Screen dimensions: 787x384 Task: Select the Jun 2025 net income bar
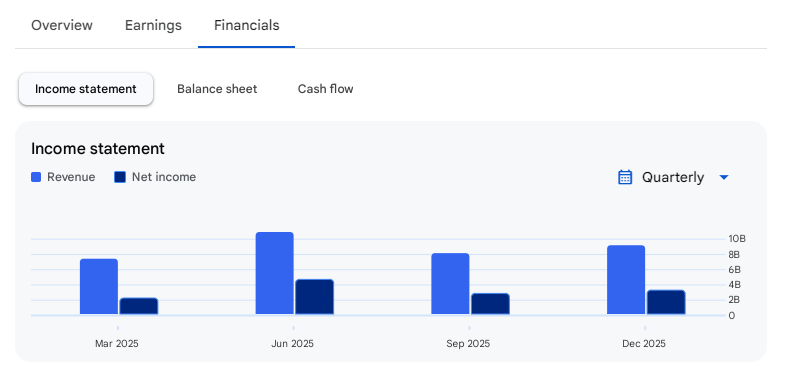(315, 297)
